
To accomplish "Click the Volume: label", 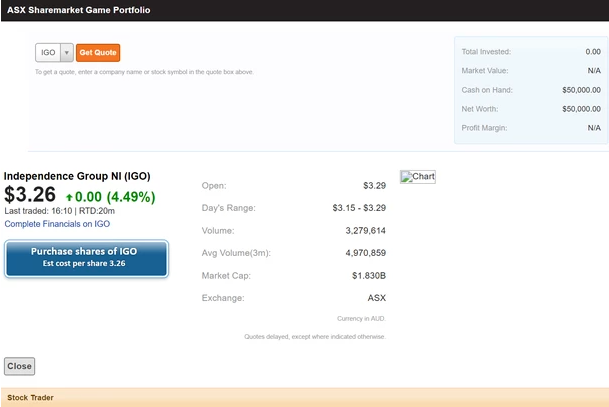I will pyautogui.click(x=218, y=231).
